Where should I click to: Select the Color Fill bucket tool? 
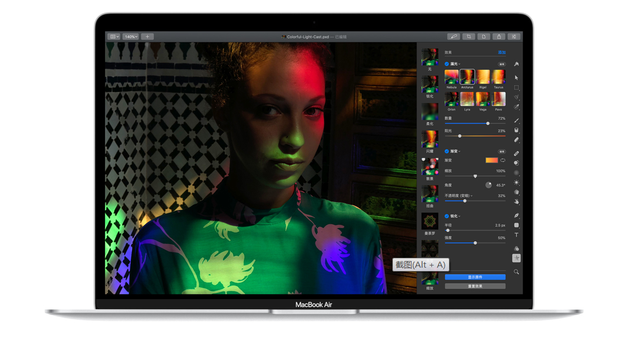517,130
